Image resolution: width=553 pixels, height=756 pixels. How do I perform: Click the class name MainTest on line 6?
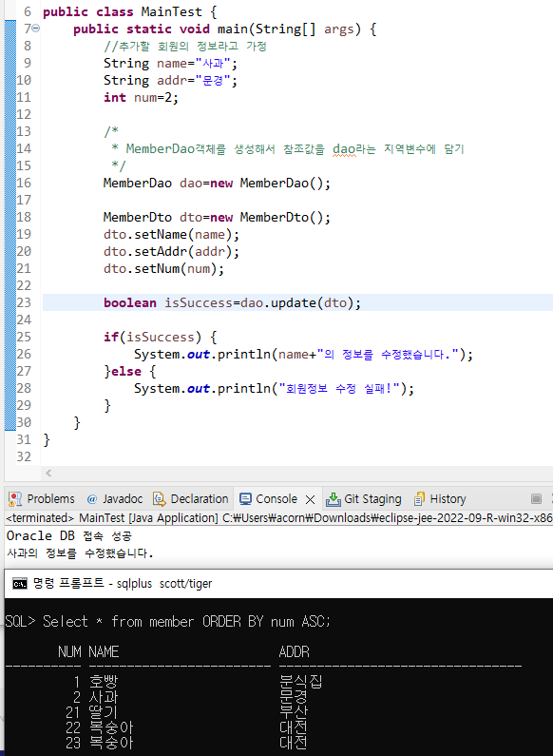(x=171, y=11)
